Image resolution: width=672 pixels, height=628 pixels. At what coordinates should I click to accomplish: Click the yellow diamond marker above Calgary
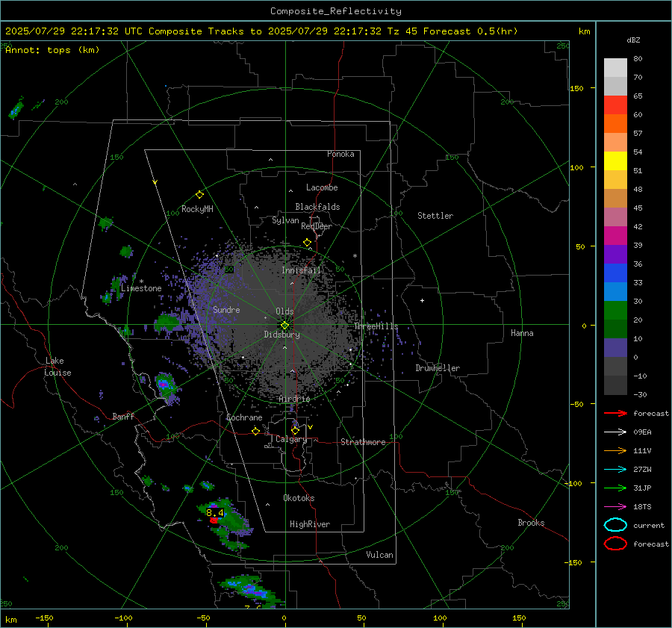pyautogui.click(x=295, y=430)
